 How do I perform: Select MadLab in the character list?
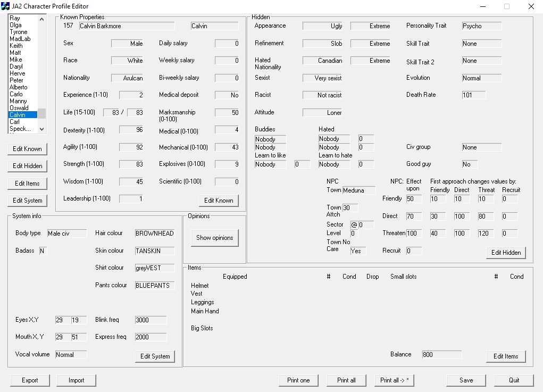click(x=22, y=39)
